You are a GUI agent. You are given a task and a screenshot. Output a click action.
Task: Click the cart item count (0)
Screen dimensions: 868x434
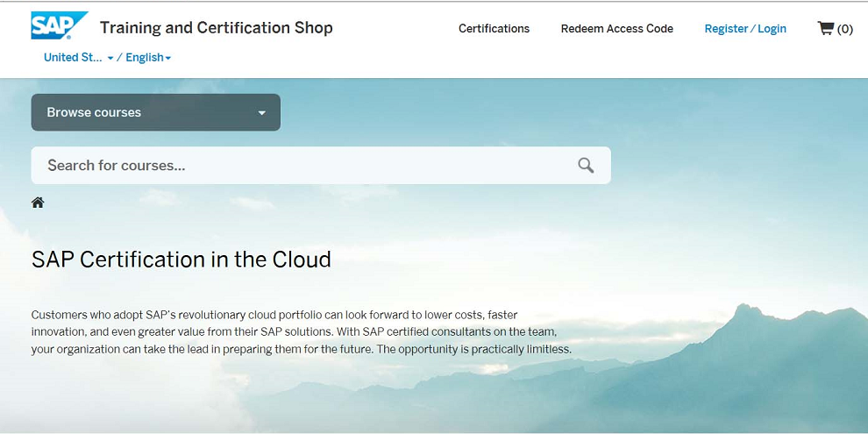click(844, 29)
